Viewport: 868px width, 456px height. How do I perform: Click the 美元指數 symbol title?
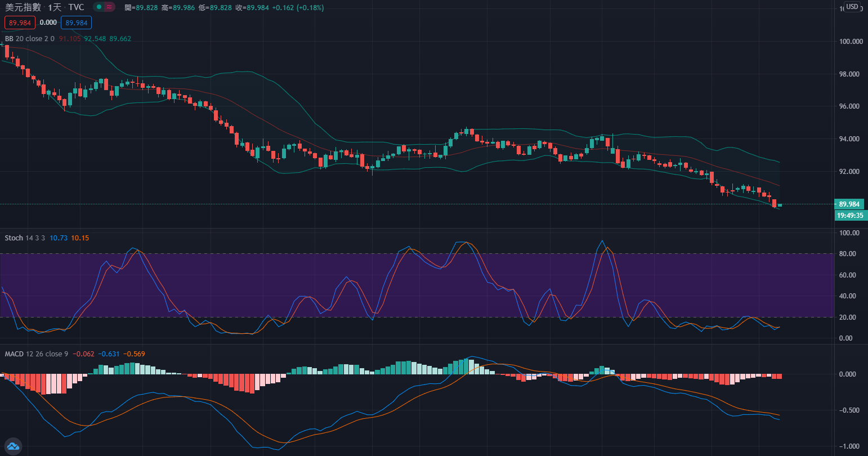click(x=23, y=7)
